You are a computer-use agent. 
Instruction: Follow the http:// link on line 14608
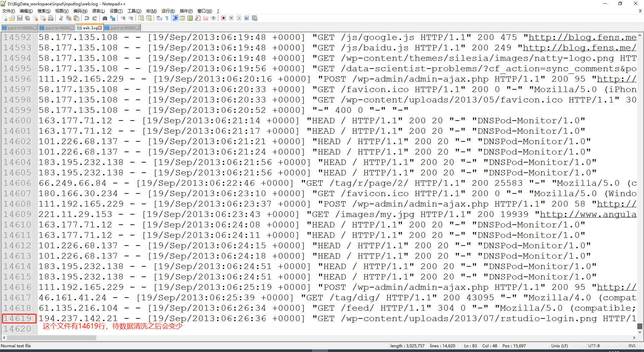(617, 204)
